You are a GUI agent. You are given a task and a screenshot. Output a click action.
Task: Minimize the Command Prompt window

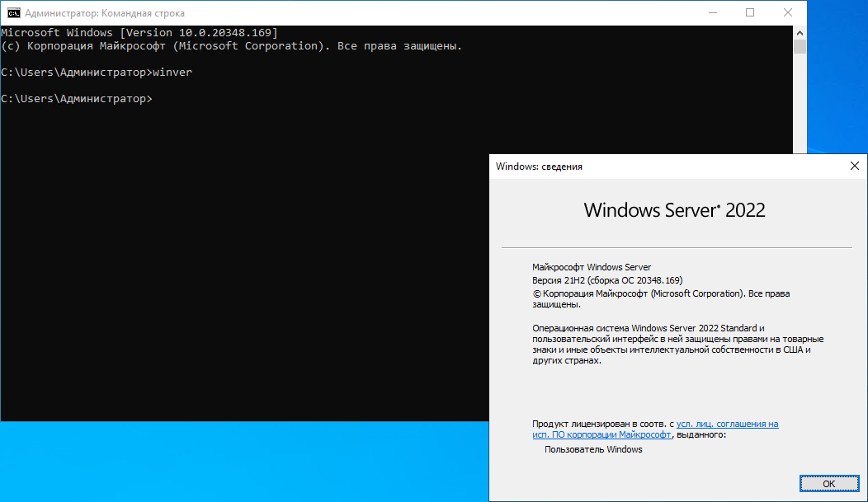coord(713,12)
